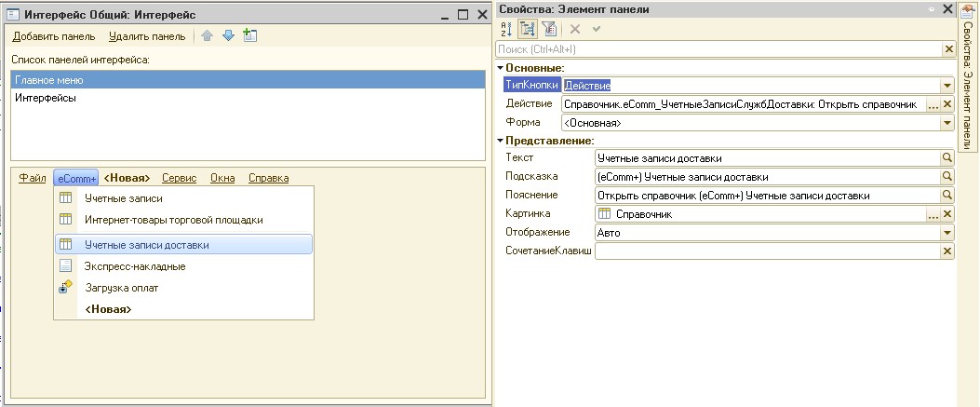
Task: Toggle the group-by-category properties icon
Action: (528, 30)
